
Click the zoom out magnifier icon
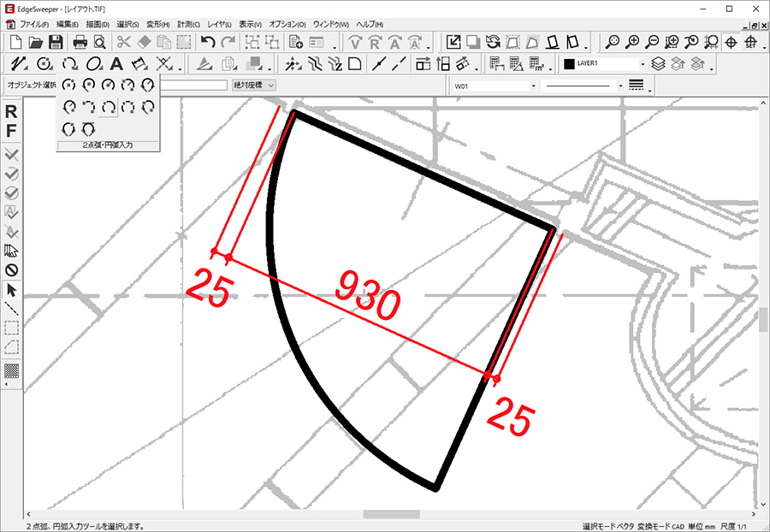pos(652,42)
